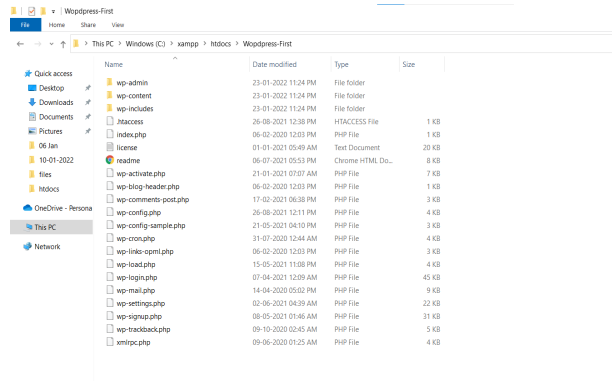Image resolution: width=612 pixels, height=381 pixels.
Task: Open the File ribbon tab
Action: tap(25, 25)
